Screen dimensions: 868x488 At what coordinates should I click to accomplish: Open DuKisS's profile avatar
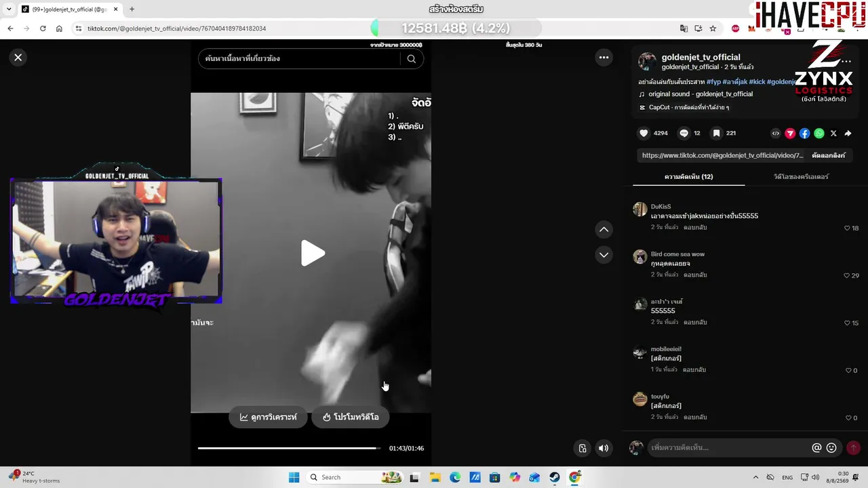[640, 209]
